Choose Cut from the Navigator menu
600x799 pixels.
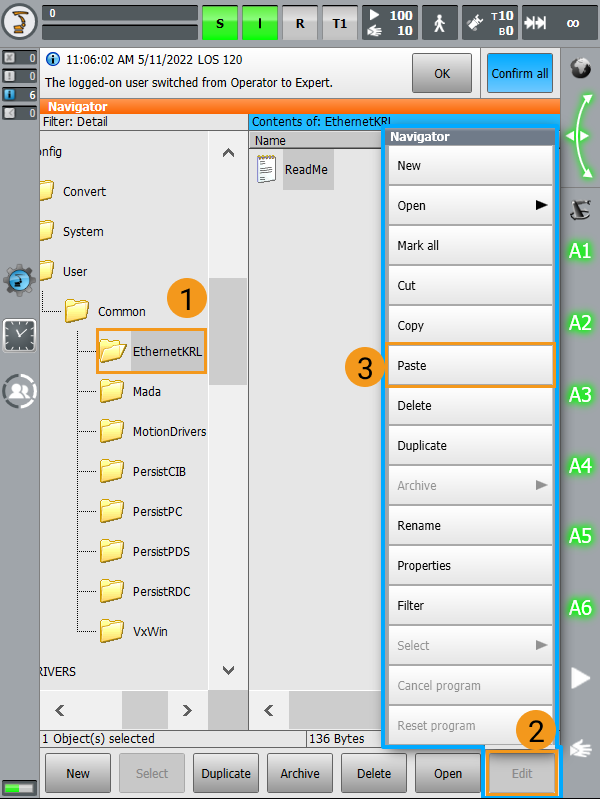point(471,285)
